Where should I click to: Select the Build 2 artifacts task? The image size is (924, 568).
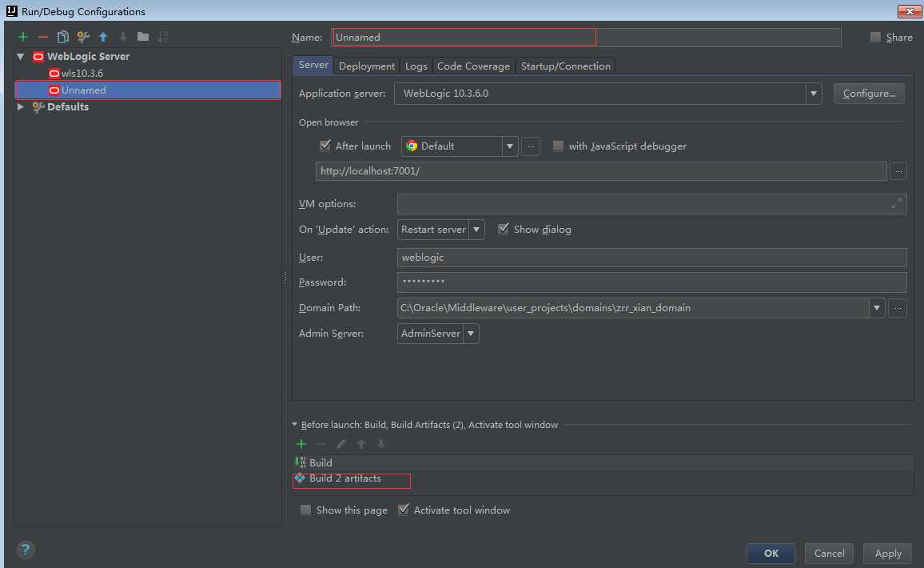[x=604, y=478]
